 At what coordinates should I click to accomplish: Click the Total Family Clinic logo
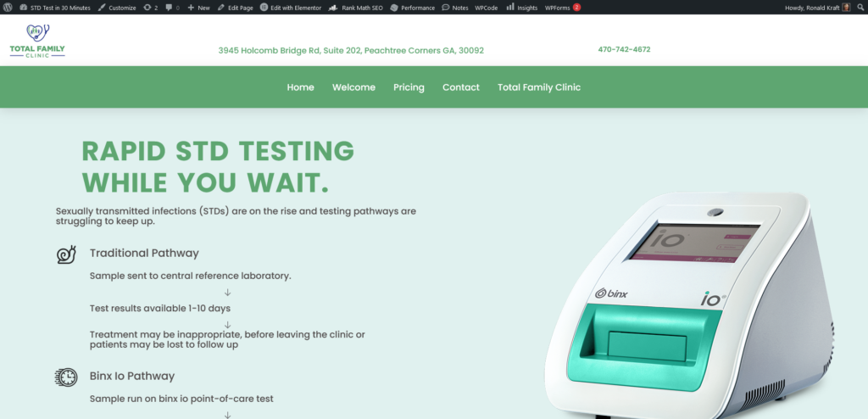(37, 41)
